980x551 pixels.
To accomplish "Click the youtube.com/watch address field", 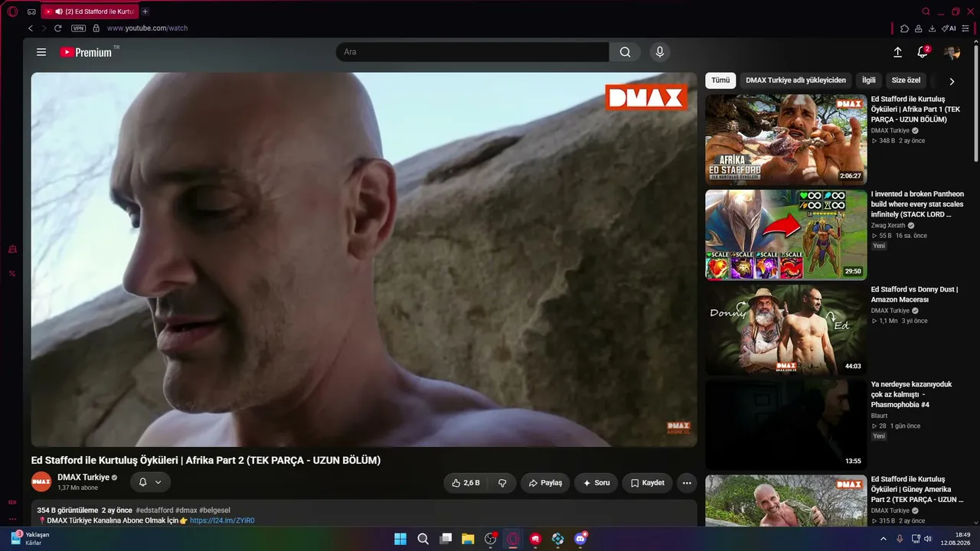I will [147, 28].
